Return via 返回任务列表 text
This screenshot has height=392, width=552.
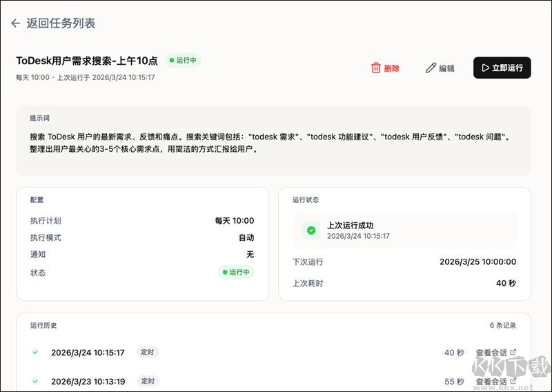(61, 23)
